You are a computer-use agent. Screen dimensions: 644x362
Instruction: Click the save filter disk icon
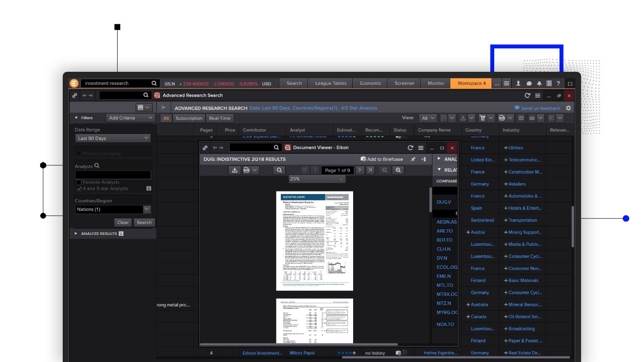(140, 107)
